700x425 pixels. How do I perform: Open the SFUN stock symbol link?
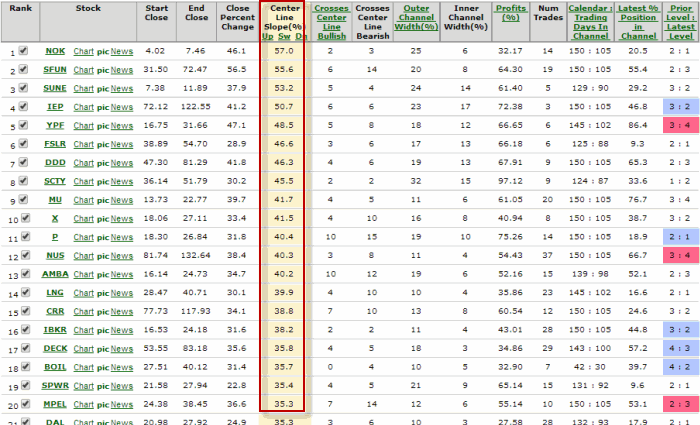click(55, 70)
